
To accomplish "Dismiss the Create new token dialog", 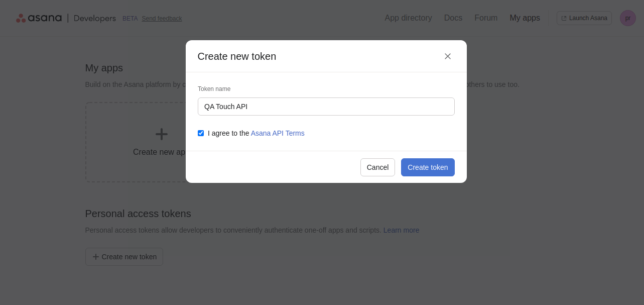I will tap(447, 56).
